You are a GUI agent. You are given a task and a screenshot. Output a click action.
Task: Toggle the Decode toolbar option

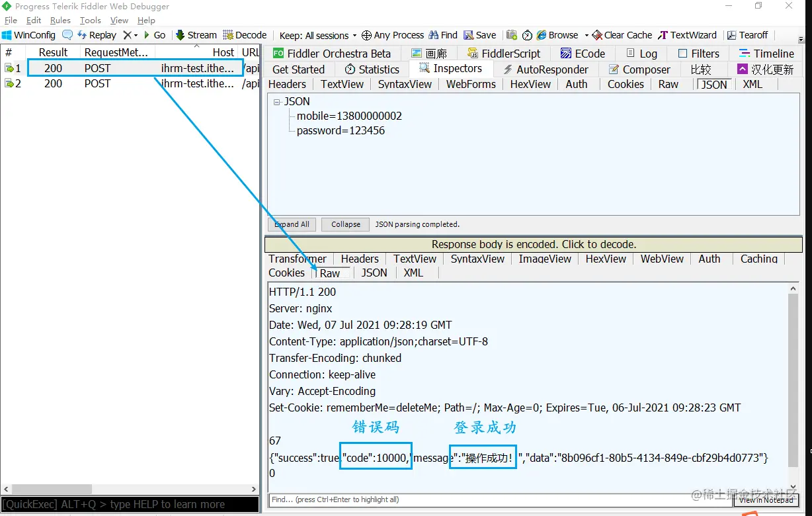(x=245, y=35)
